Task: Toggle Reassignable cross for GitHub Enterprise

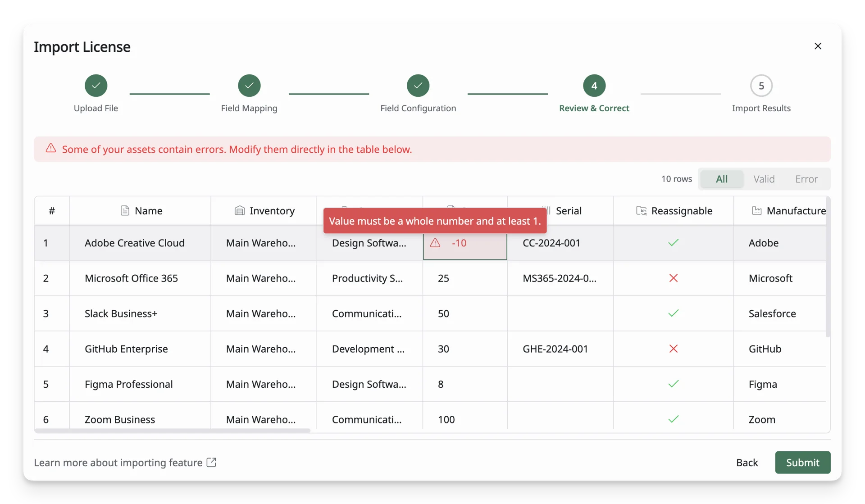Action: 674,349
